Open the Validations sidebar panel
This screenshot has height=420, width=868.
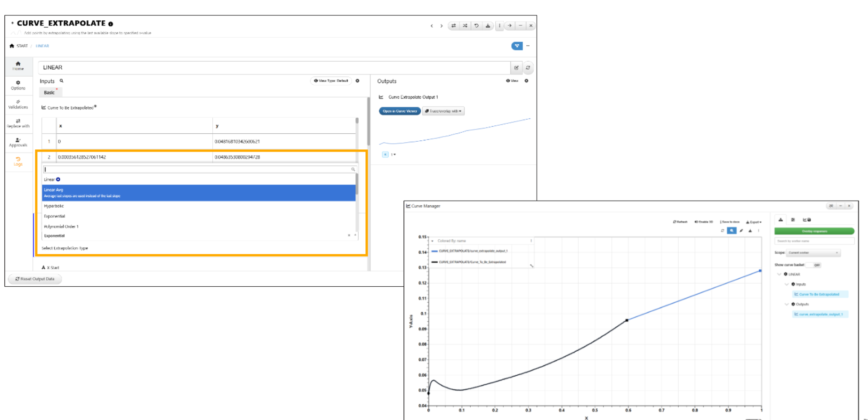pos(18,104)
